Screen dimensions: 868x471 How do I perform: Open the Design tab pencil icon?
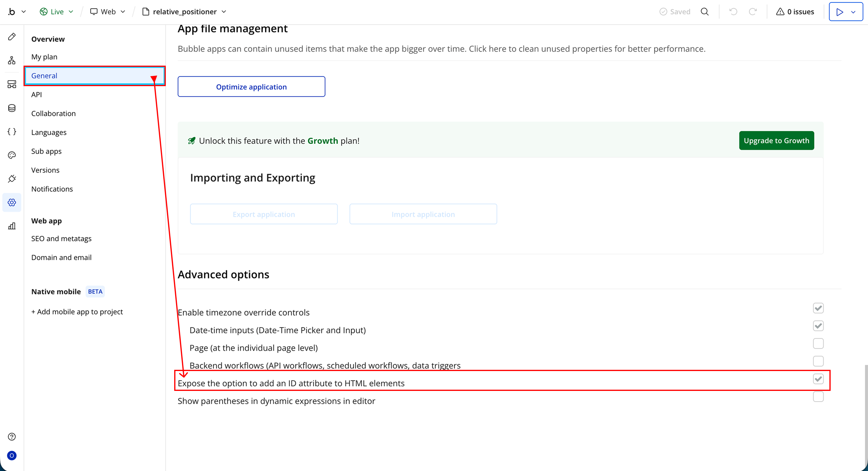[12, 37]
